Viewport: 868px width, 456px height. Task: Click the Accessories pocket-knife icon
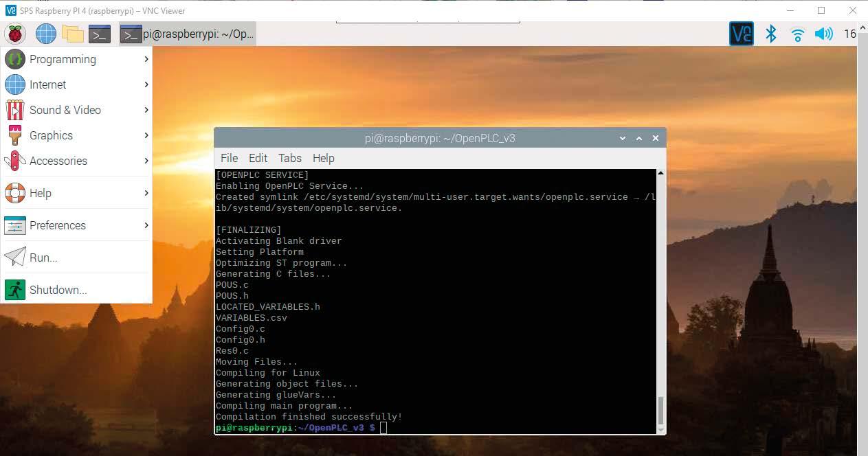point(15,161)
